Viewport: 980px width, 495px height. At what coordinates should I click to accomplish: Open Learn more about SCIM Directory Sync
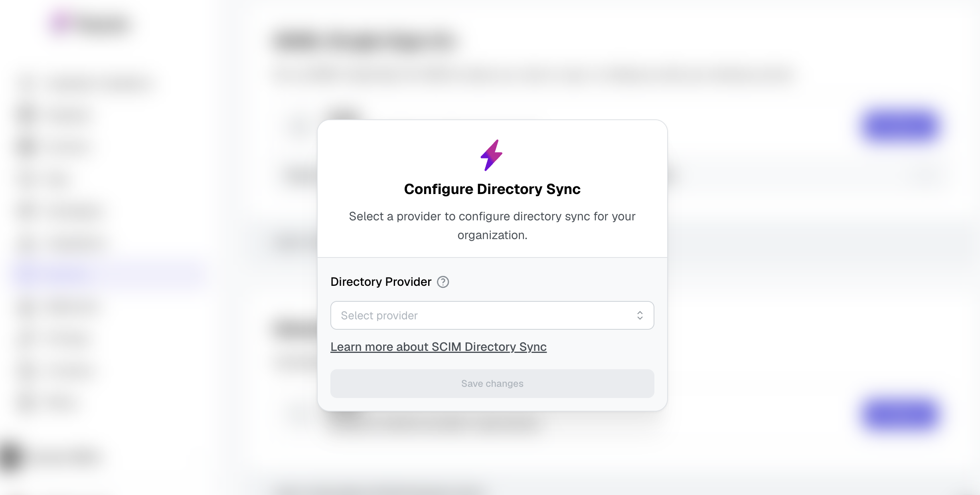438,347
